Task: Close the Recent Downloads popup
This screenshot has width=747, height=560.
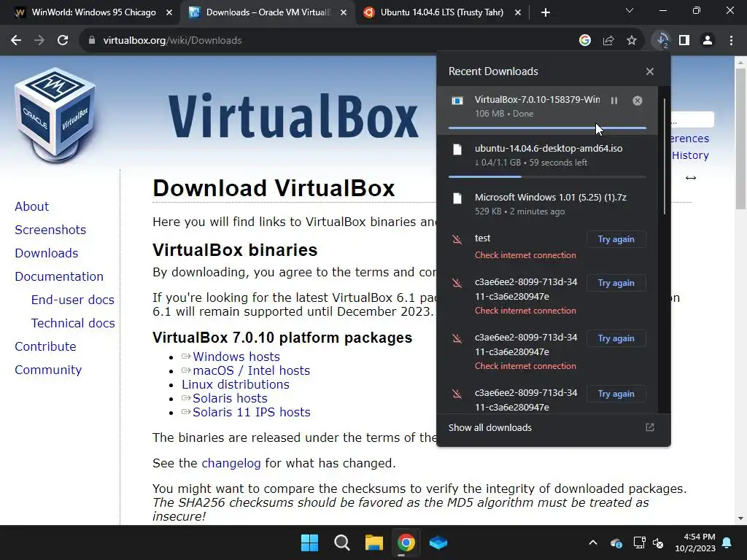Action: pyautogui.click(x=650, y=71)
